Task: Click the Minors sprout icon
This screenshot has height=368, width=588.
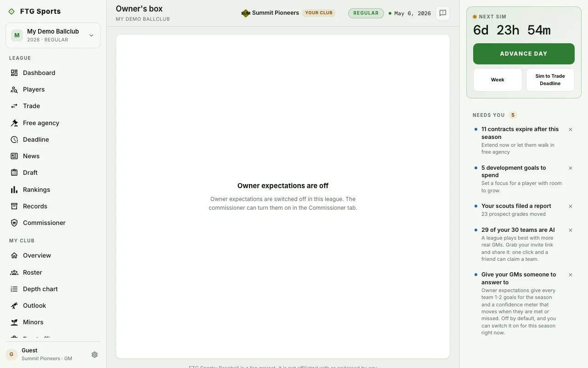Action: coord(14,322)
